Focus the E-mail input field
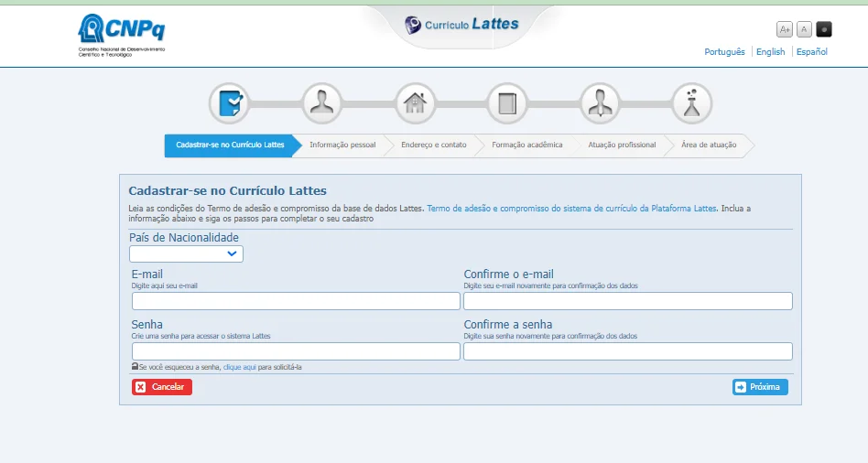Viewport: 868px width, 463px height. 296,301
